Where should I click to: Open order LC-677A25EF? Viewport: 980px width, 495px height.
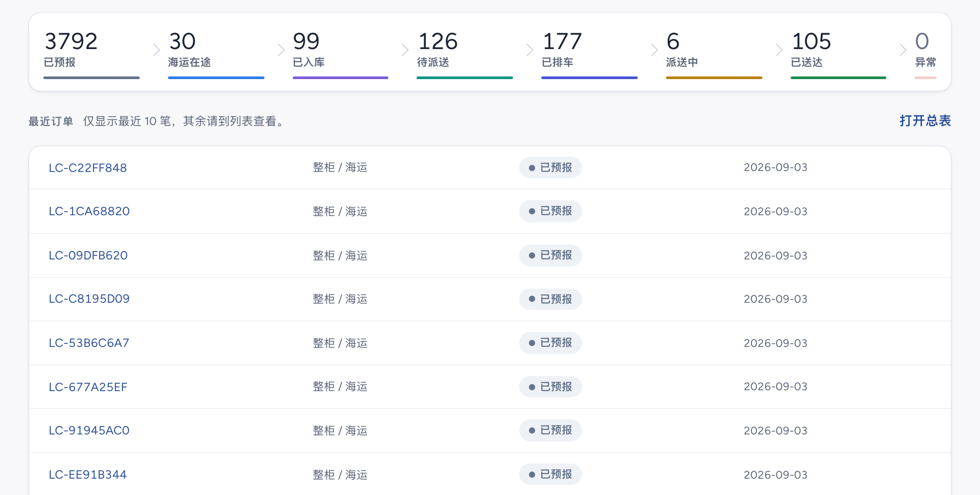88,387
